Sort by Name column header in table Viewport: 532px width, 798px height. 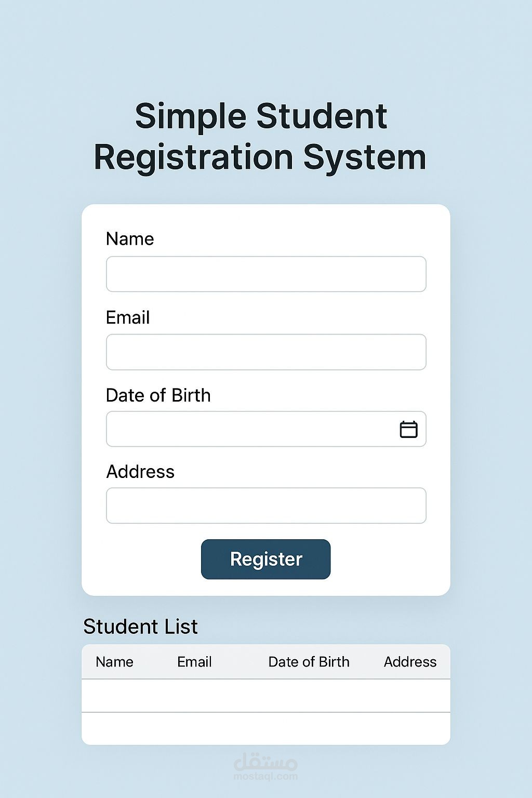(x=114, y=662)
